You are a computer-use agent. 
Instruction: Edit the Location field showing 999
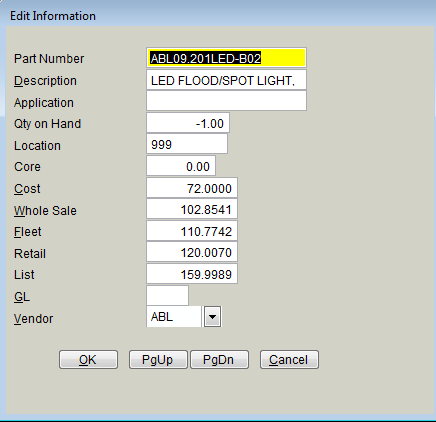pos(187,144)
